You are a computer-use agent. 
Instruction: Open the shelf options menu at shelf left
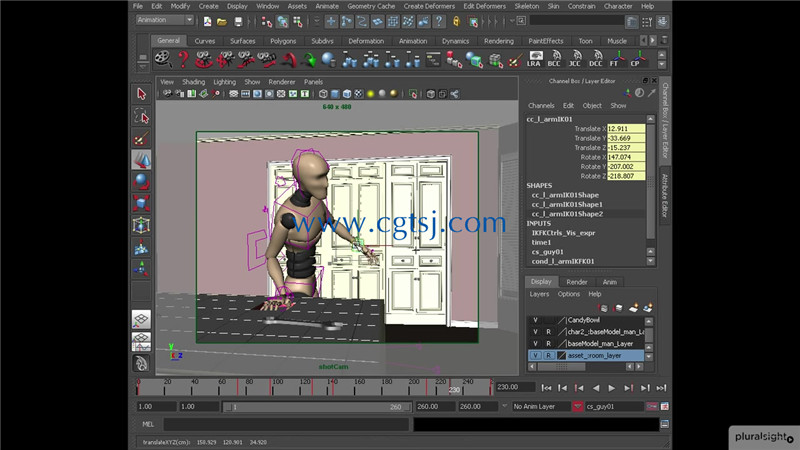[142, 67]
